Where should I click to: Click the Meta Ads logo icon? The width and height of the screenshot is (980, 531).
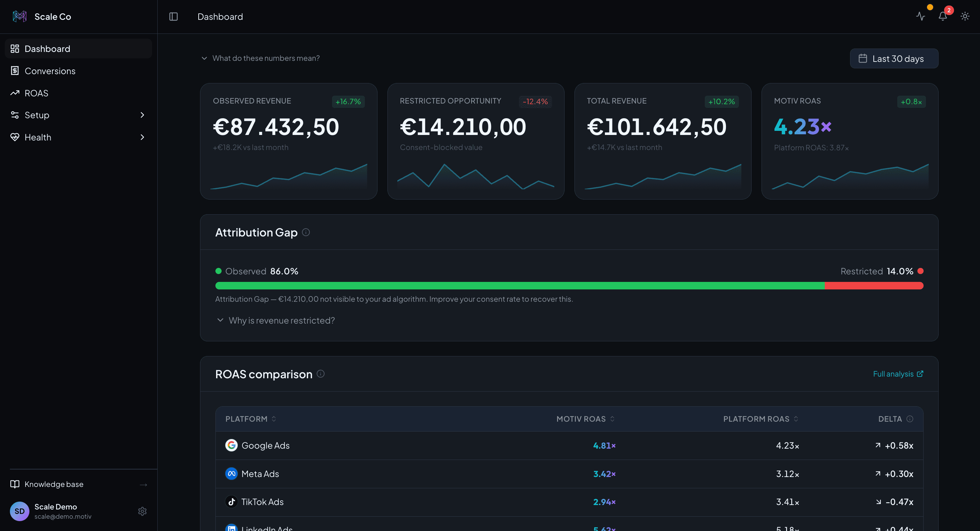coord(231,474)
